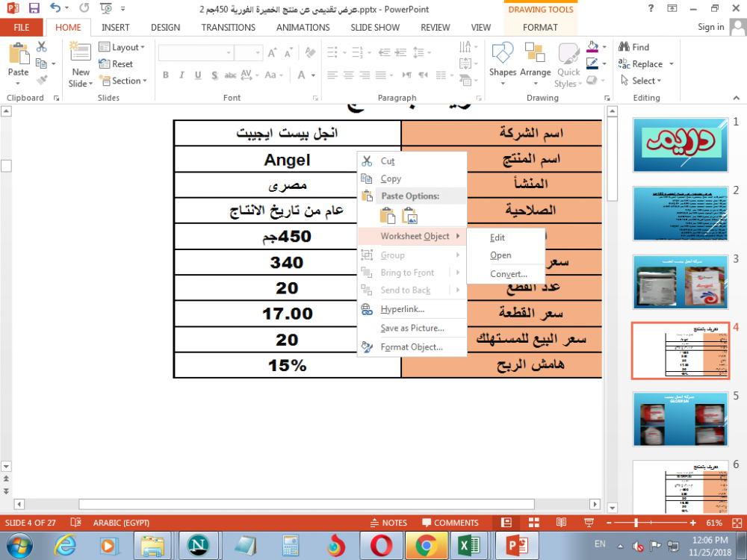Open the Shapes gallery
747x560 pixels.
coord(503,65)
